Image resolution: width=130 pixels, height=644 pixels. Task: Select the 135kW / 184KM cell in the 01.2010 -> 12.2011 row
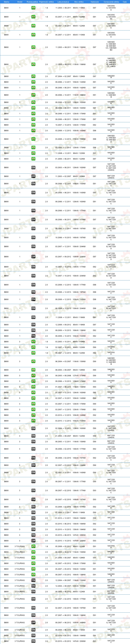pos(79,518)
